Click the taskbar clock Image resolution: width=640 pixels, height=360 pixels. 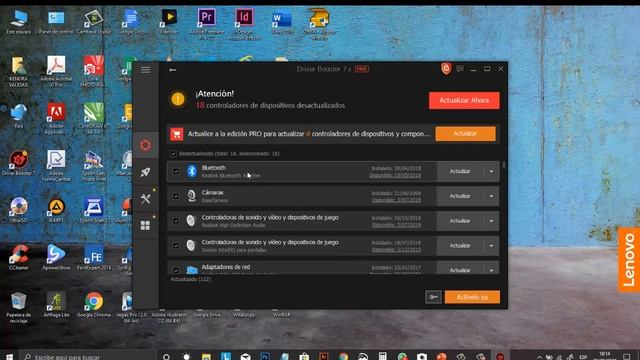coord(604,356)
